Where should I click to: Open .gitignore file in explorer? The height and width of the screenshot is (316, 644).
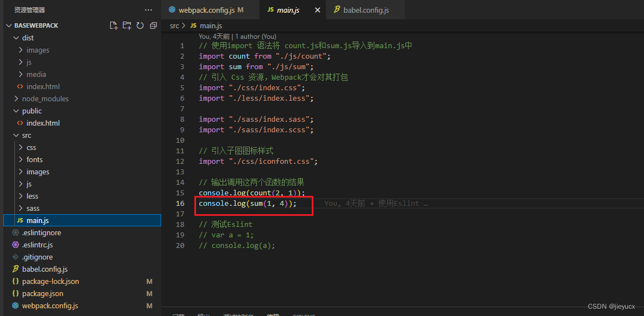(x=37, y=257)
